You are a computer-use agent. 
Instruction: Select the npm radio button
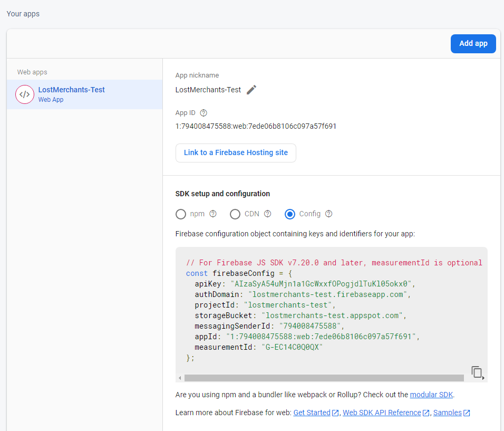tap(181, 214)
